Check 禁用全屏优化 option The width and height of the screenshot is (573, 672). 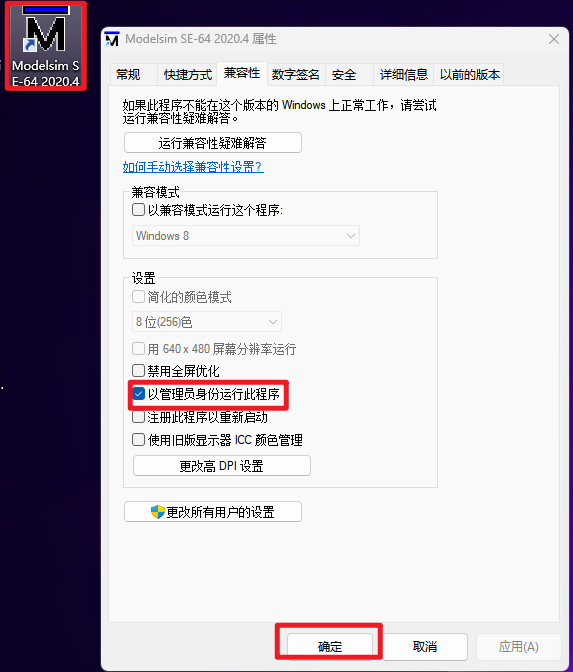tap(138, 370)
